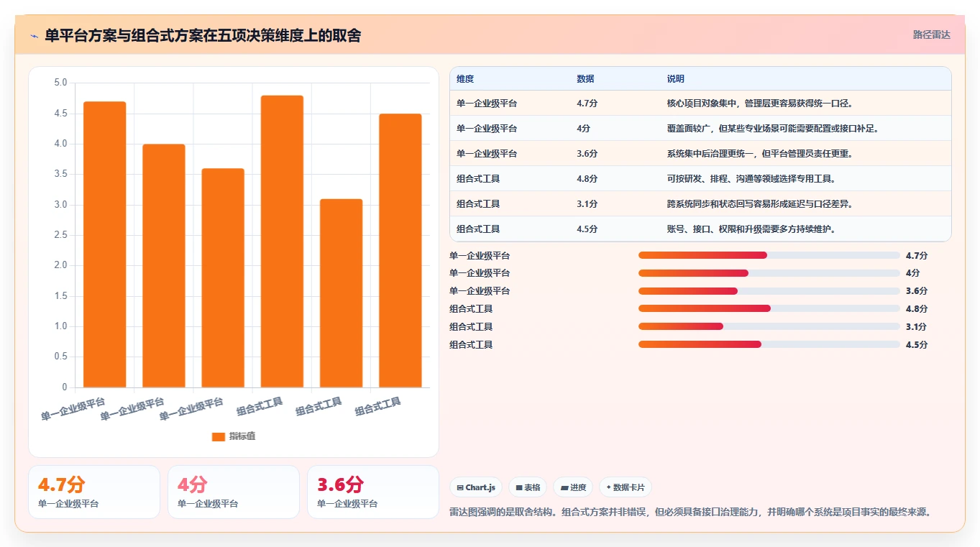Screen dimensions: 980x547
Task: Click the progress bar ending at 4.7分
Action: pyautogui.click(x=769, y=255)
